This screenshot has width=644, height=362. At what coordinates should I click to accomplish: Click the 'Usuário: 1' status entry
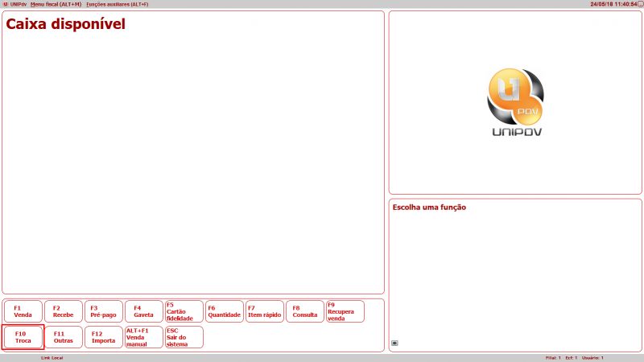click(592, 358)
